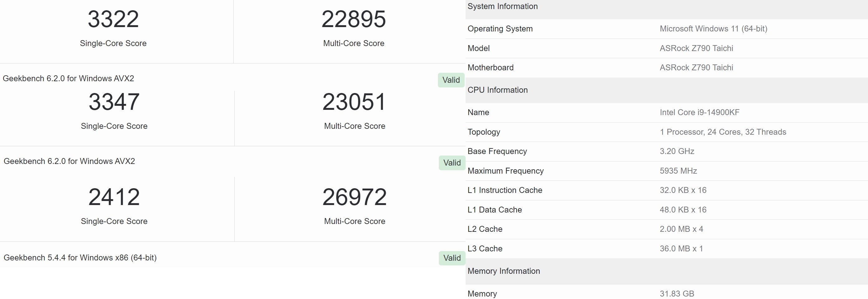Click the 2.00 MB x 4 value
This screenshot has width=868, height=299.
681,229
